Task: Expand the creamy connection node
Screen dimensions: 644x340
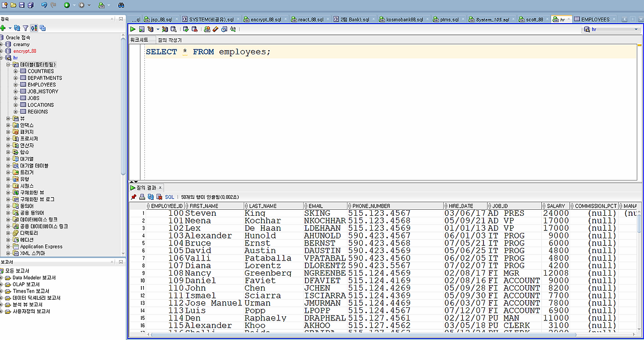Action: point(2,44)
